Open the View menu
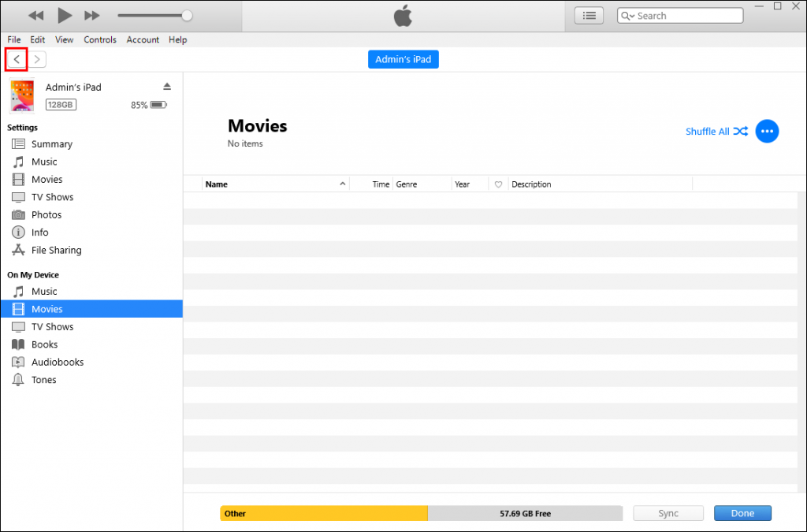 (65, 39)
